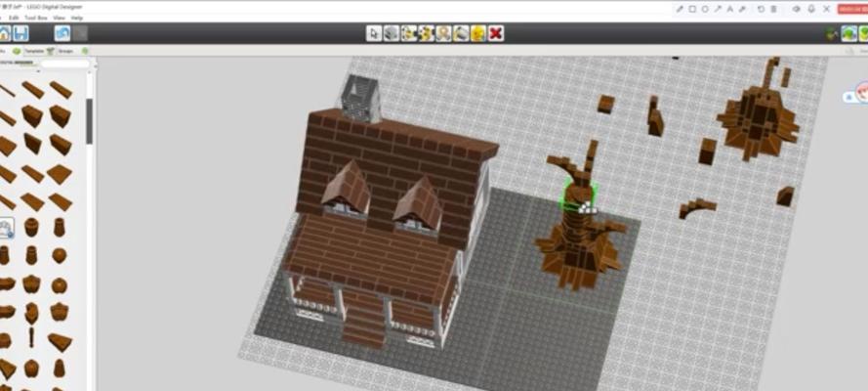This screenshot has width=868, height=391.
Task: Toggle the eye visibility icon in recorder bar
Action: (x=797, y=9)
